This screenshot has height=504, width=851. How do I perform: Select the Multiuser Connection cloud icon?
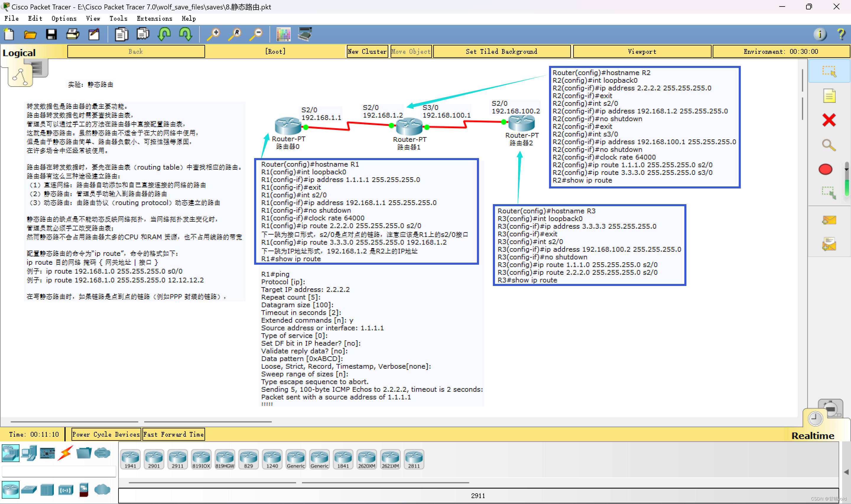click(x=102, y=453)
